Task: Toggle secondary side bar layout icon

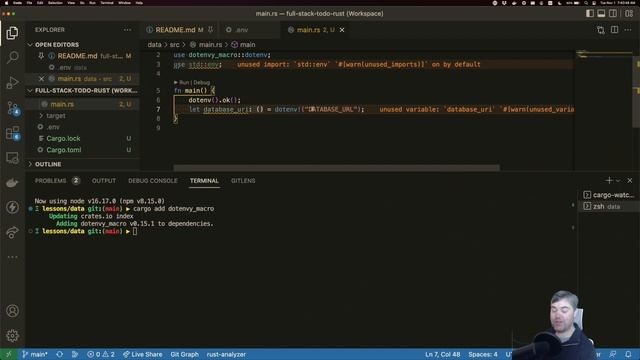Action: tap(613, 13)
